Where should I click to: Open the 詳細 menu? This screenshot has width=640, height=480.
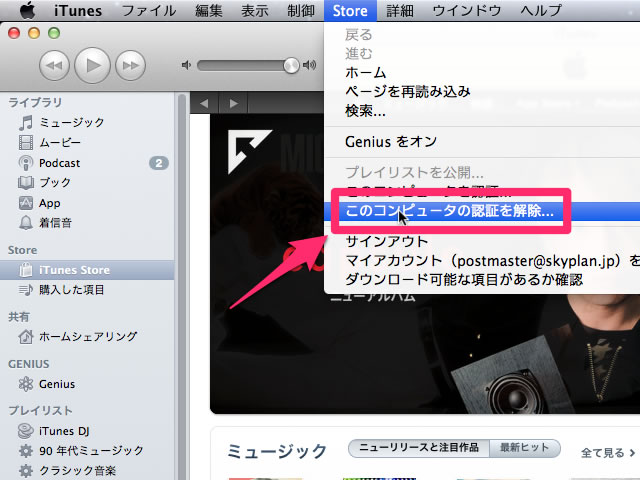coord(400,11)
